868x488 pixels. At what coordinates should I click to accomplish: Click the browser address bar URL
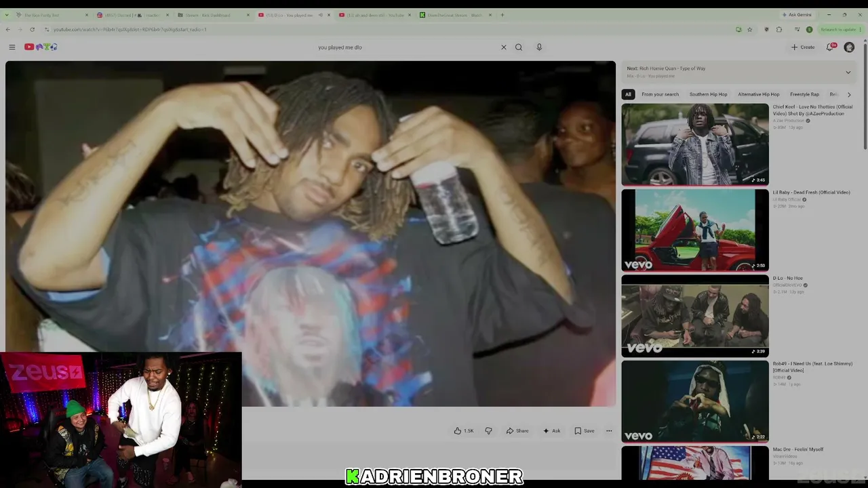click(x=130, y=29)
